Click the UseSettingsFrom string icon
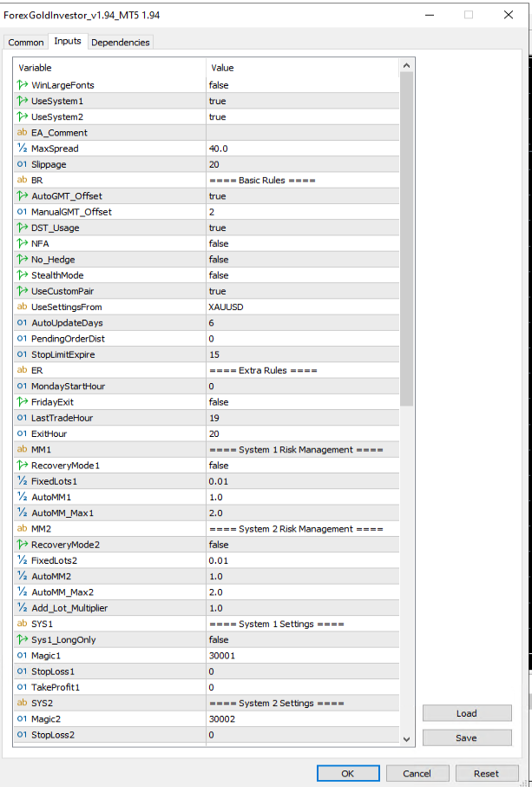 pyautogui.click(x=22, y=307)
